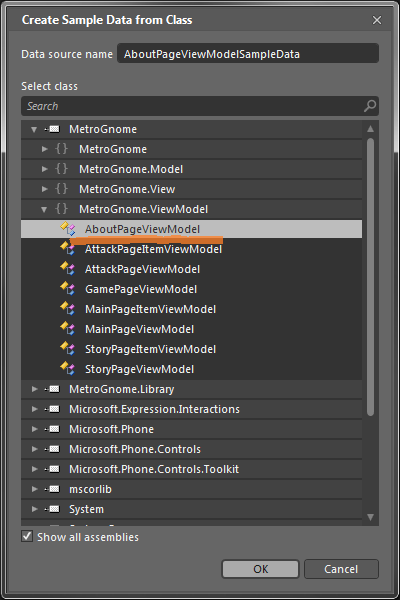Screen dimensions: 400x600
Task: Click the assembly icon next to MetroGnome.Library
Action: click(52, 389)
